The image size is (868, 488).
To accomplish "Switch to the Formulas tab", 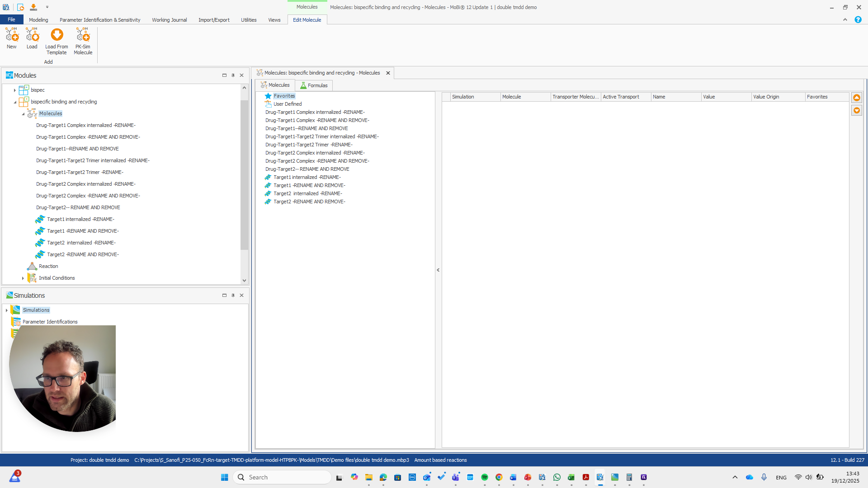I will pos(314,85).
